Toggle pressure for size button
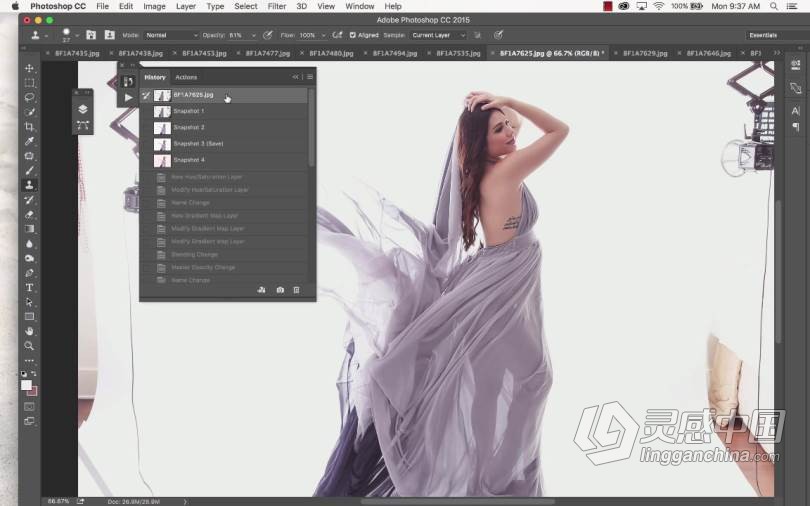Viewport: 810px width, 506px height. click(498, 35)
